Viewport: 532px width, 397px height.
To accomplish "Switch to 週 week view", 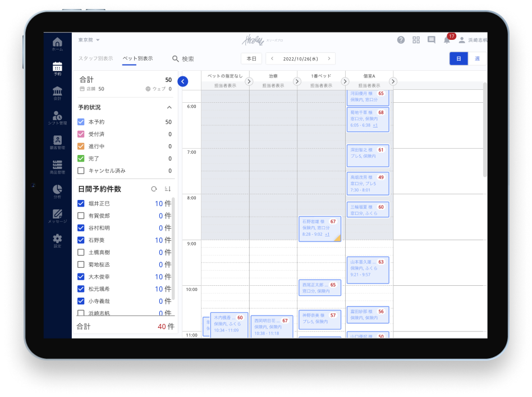I will 477,58.
